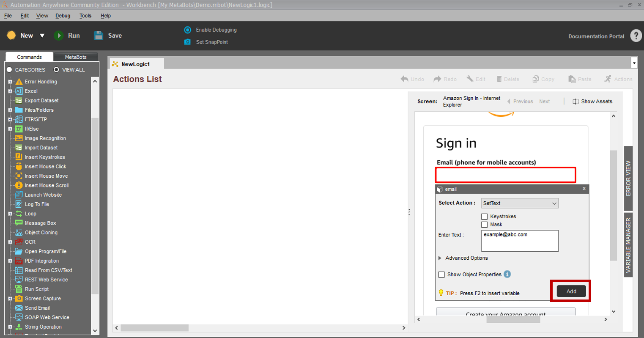Open the Documentation Portal
Image resolution: width=644 pixels, height=338 pixels.
(596, 36)
